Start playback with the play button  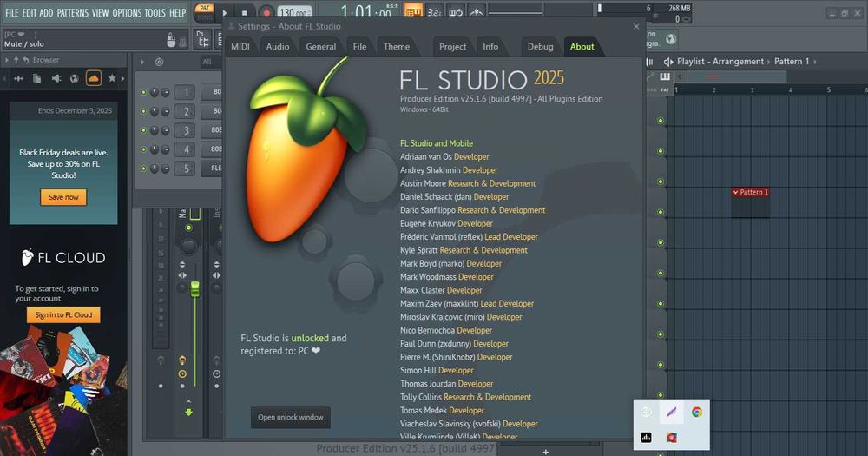pyautogui.click(x=225, y=12)
